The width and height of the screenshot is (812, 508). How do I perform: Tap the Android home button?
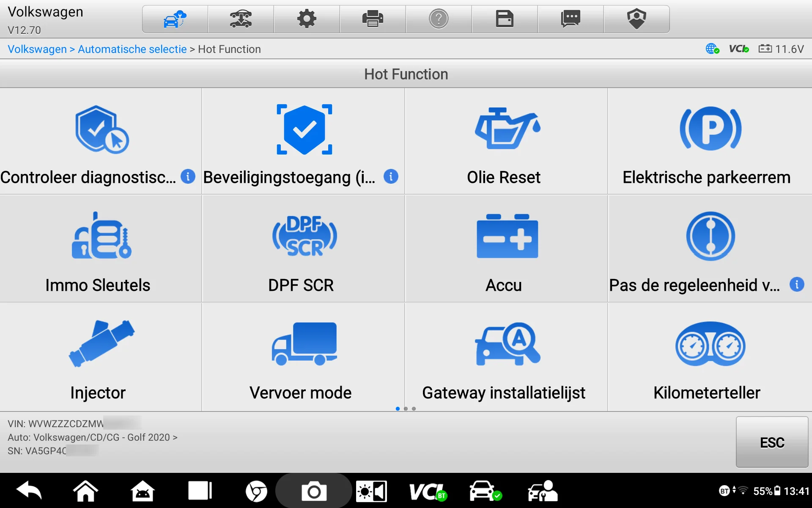coord(85,491)
